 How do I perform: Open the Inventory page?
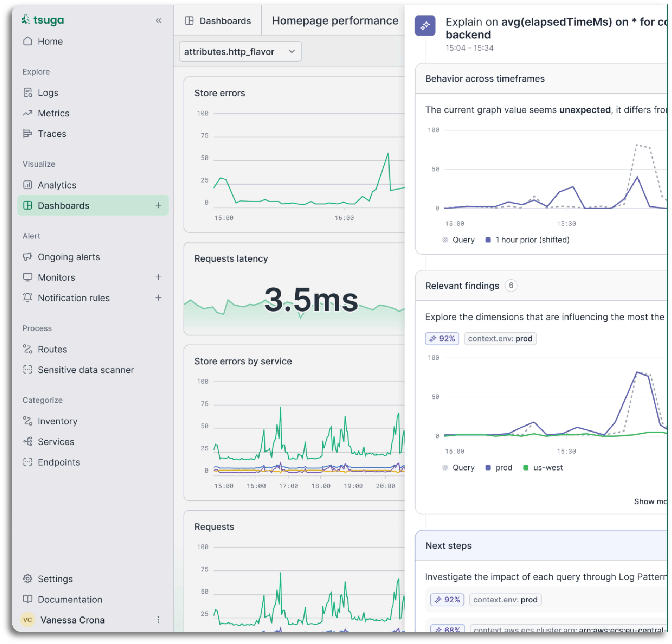(58, 421)
